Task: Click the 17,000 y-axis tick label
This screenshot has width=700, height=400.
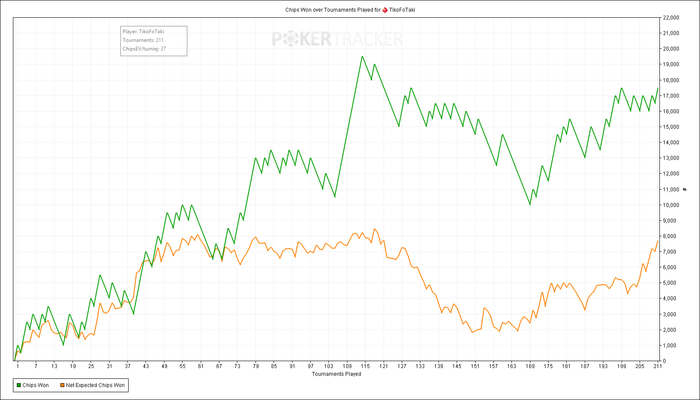Action: pyautogui.click(x=670, y=96)
